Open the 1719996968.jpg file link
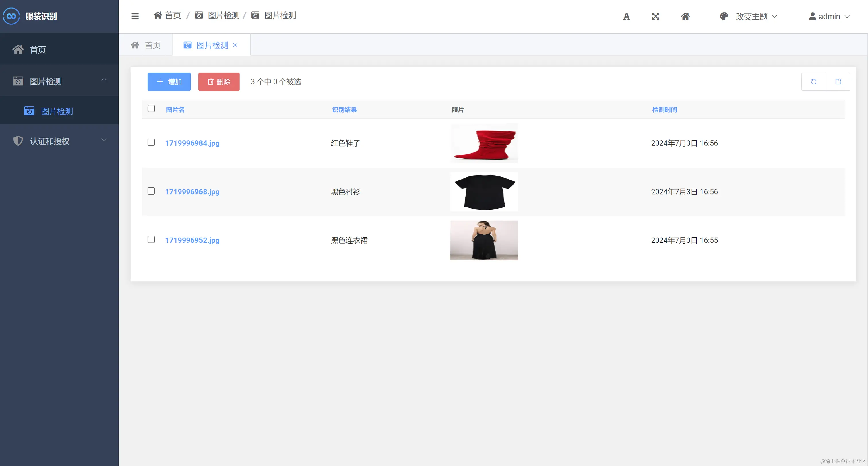868x466 pixels. pyautogui.click(x=192, y=192)
